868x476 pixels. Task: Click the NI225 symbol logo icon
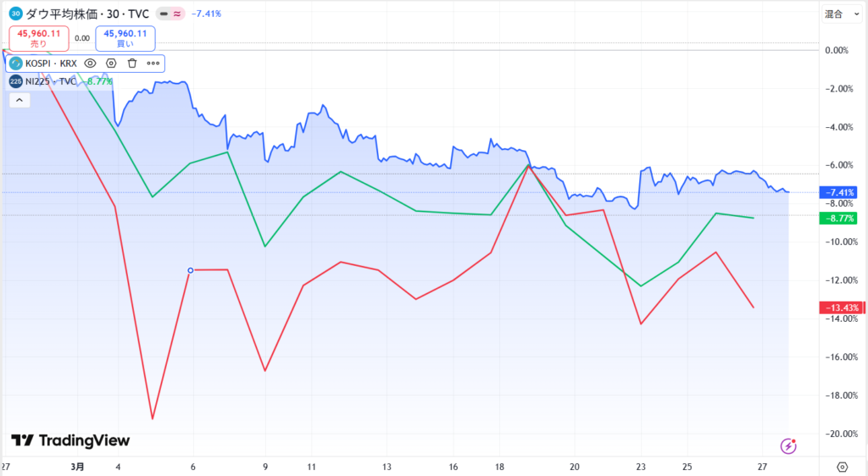click(15, 81)
